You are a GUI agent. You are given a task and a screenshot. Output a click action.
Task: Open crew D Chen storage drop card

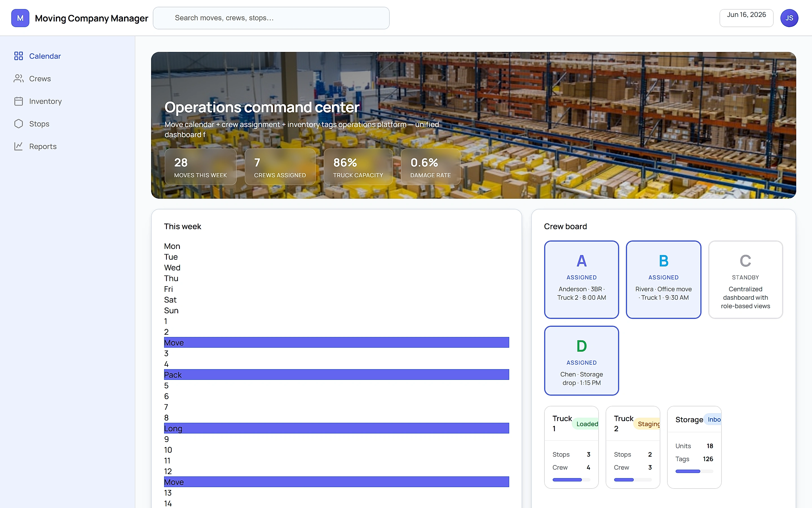pyautogui.click(x=581, y=360)
